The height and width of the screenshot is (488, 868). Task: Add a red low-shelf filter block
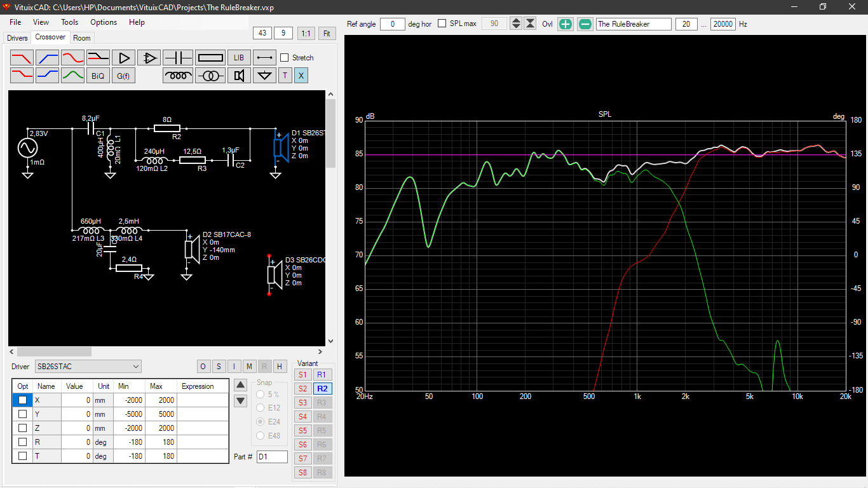(x=22, y=76)
